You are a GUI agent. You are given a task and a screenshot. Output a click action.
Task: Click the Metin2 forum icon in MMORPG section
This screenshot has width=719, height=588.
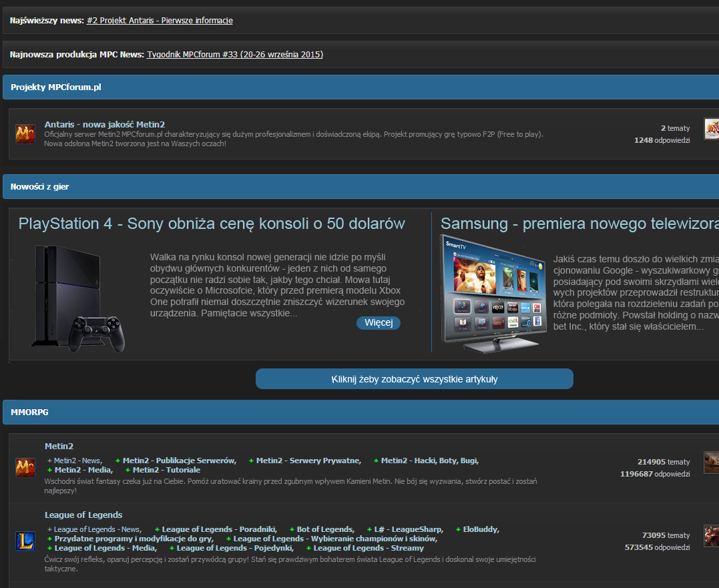point(25,468)
